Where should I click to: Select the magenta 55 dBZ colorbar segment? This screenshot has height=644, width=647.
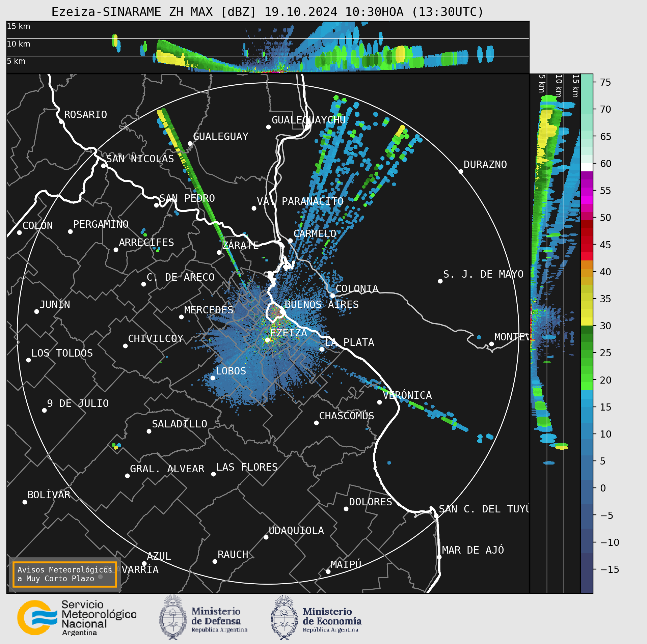click(587, 200)
